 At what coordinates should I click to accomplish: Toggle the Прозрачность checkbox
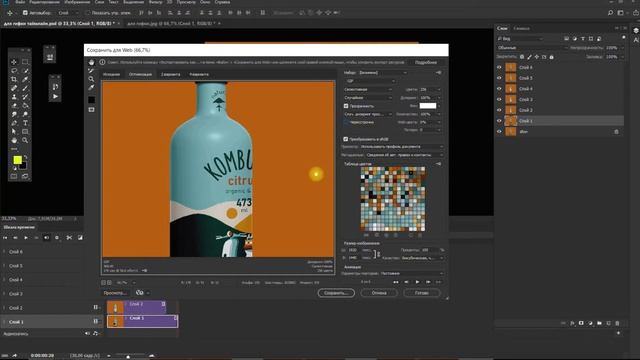pyautogui.click(x=346, y=106)
